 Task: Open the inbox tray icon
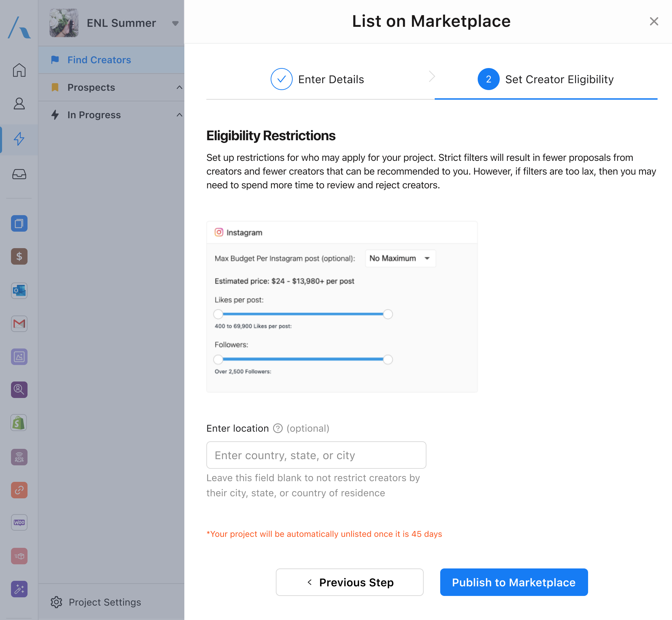pos(19,174)
